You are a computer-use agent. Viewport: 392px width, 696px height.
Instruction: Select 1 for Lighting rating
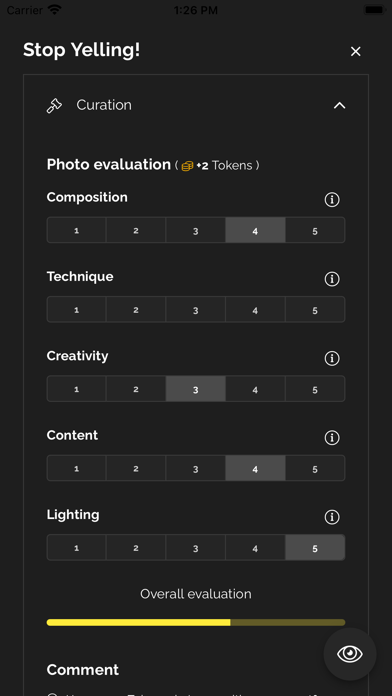76,547
